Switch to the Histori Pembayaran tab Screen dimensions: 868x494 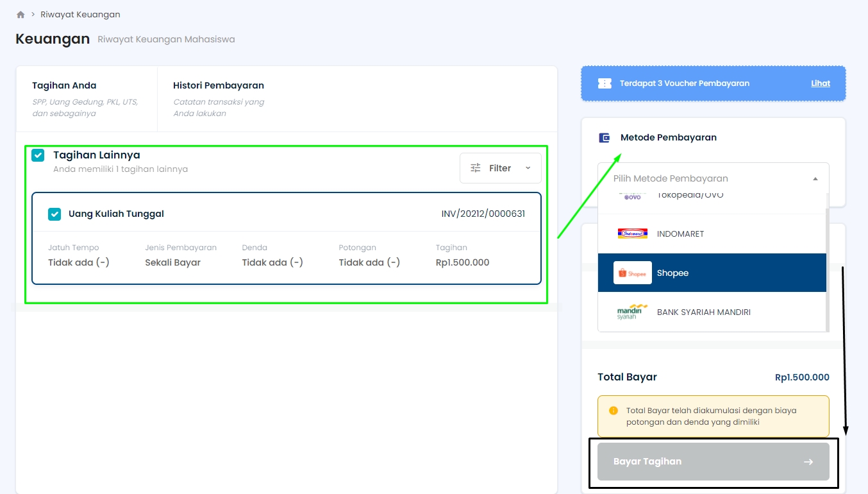(219, 99)
